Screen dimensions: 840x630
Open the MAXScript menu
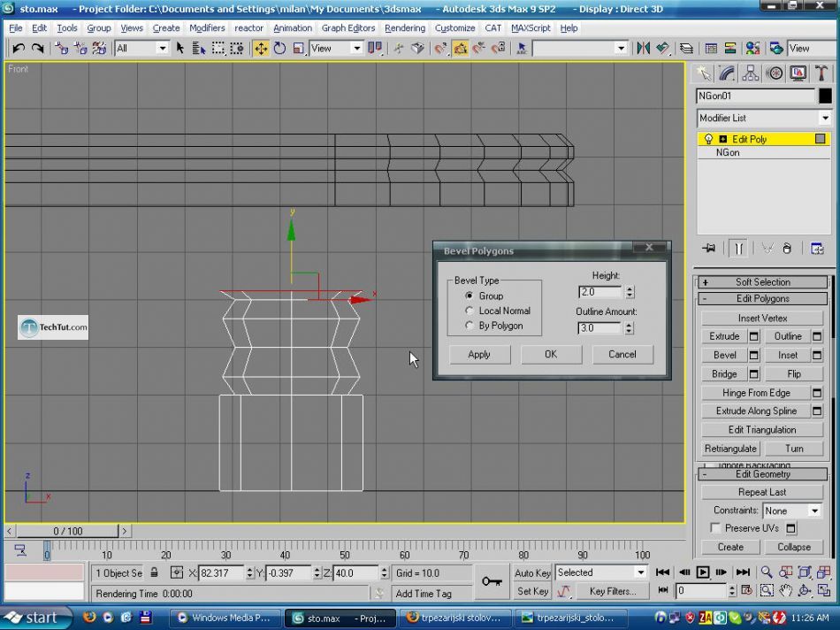[531, 28]
